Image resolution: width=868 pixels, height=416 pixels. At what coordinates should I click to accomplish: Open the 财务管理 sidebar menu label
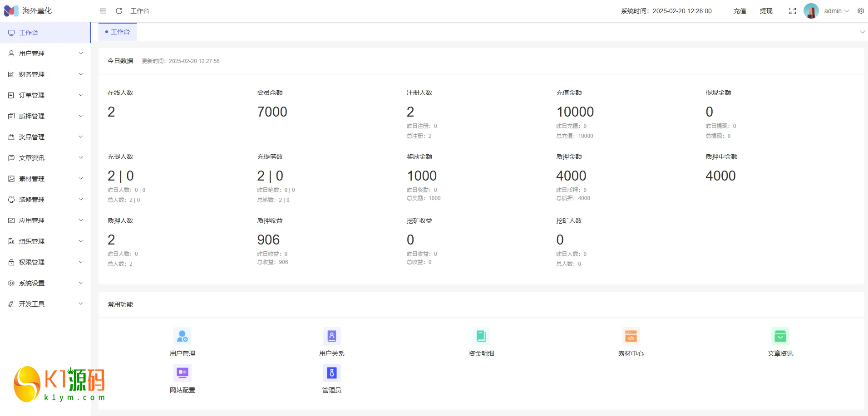point(32,74)
